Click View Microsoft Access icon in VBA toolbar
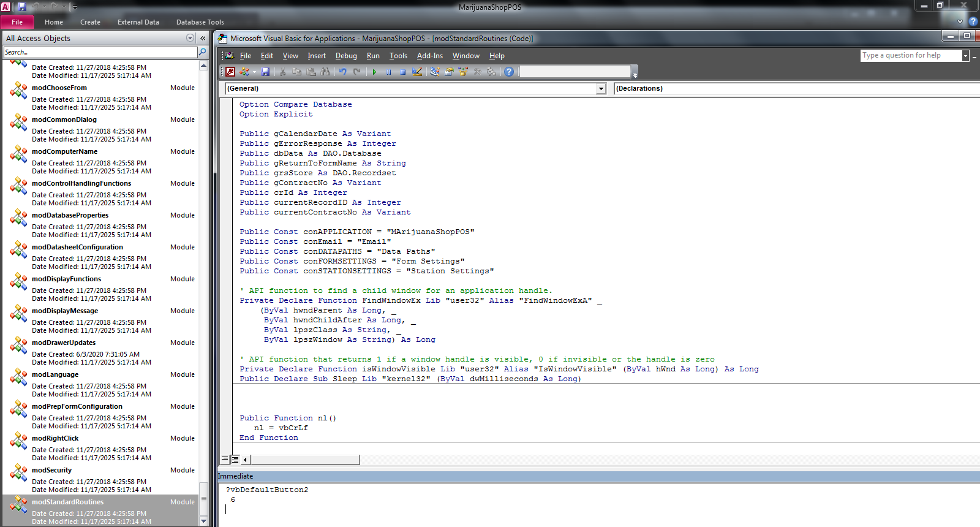 (230, 72)
